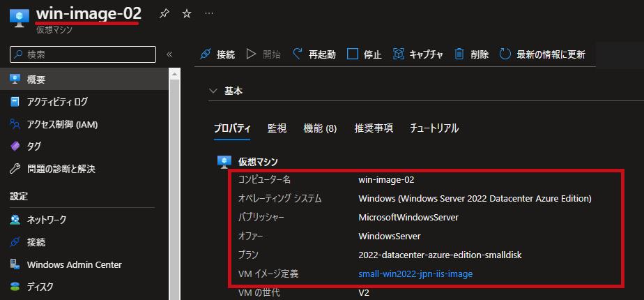Viewport: 644px width, 300px height.
Task: Delete the VM with 削除
Action: coord(471,54)
